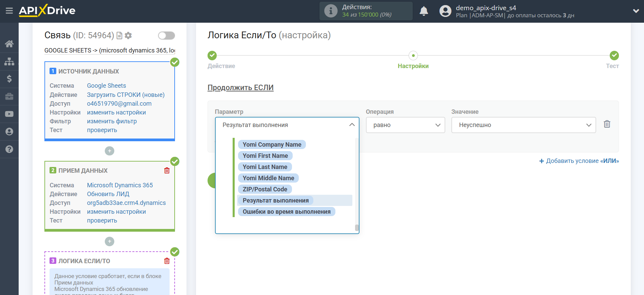The height and width of the screenshot is (295, 644).
Task: Open the help question mark icon
Action: click(9, 149)
